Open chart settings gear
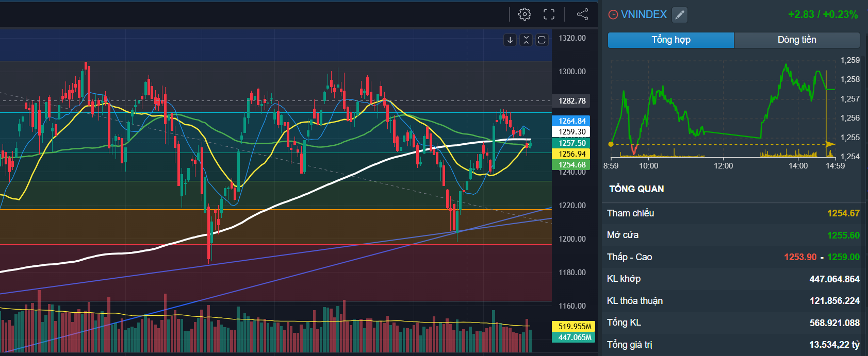This screenshot has width=868, height=356. (x=525, y=14)
